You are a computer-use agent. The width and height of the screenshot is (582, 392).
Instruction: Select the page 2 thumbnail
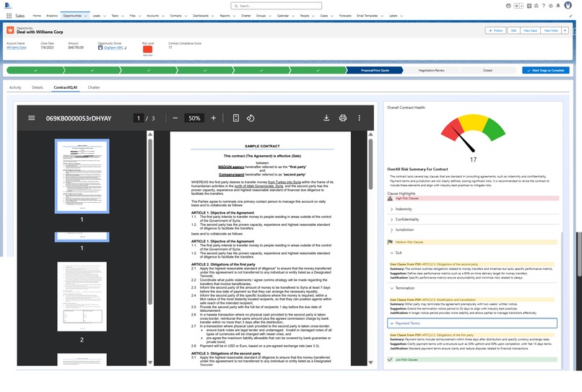point(82,296)
